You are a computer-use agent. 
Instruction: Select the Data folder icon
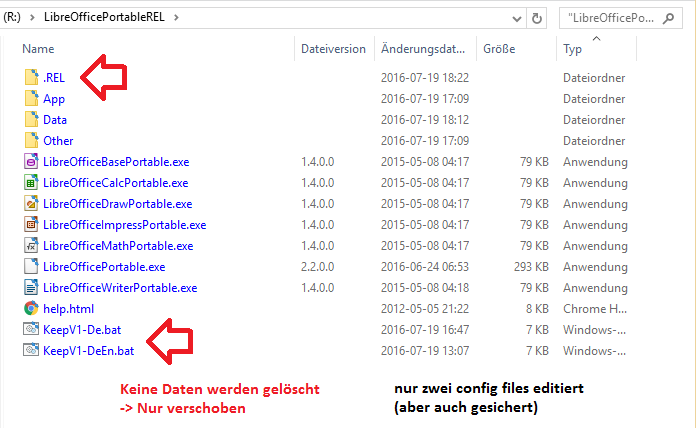(32, 119)
